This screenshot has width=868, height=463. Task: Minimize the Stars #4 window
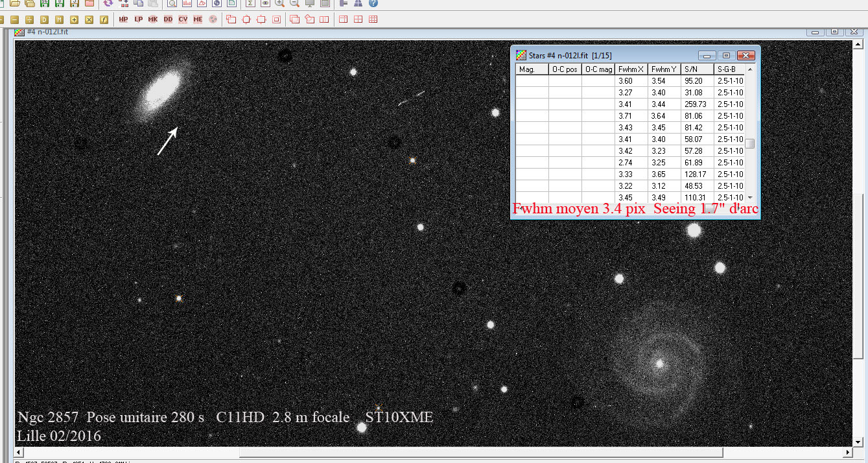[x=707, y=55]
